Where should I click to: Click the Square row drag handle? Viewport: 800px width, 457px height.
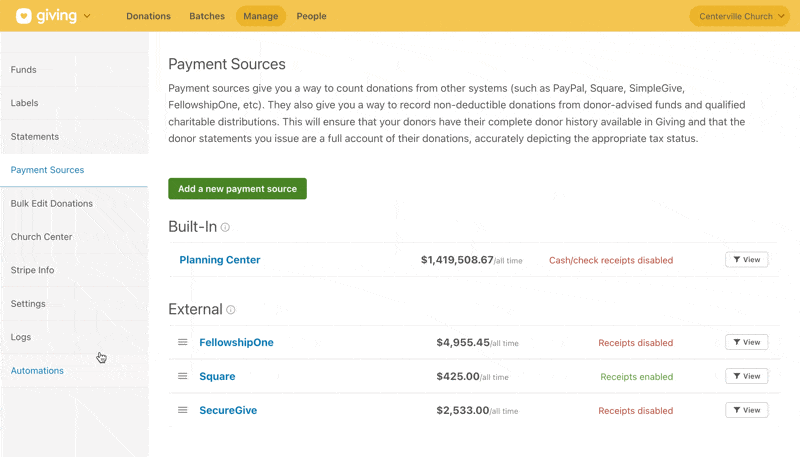[183, 377]
